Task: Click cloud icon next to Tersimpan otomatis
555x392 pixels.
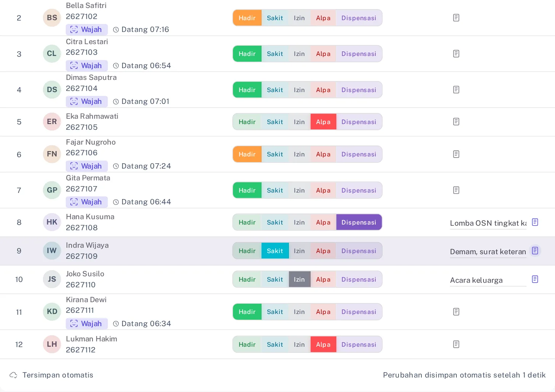Action: click(x=13, y=375)
